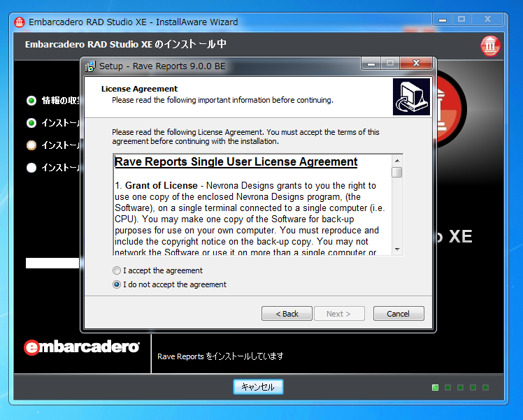Close the Rave Reports Setup dialog
The width and height of the screenshot is (523, 420).
tap(416, 63)
